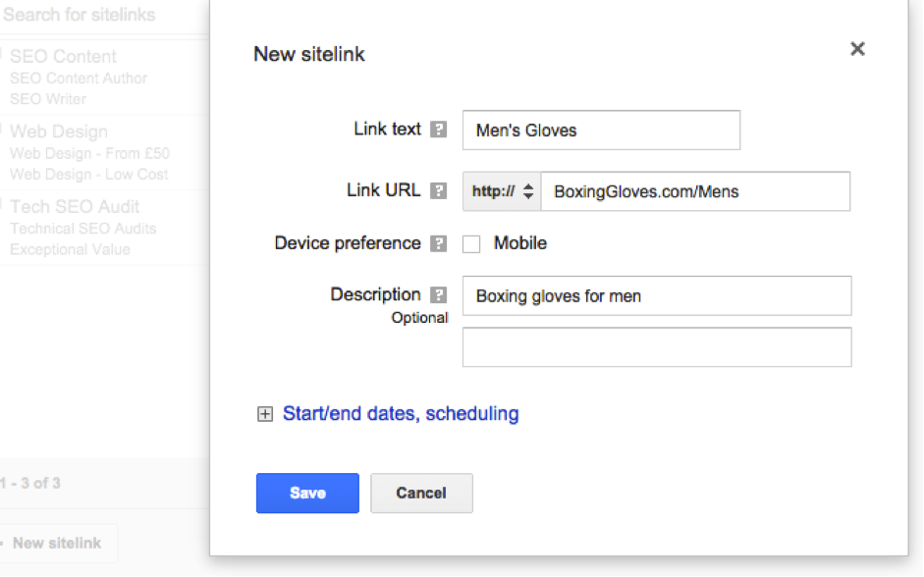The height and width of the screenshot is (577, 924).
Task: Click the plus icon beside scheduling
Action: pos(265,414)
